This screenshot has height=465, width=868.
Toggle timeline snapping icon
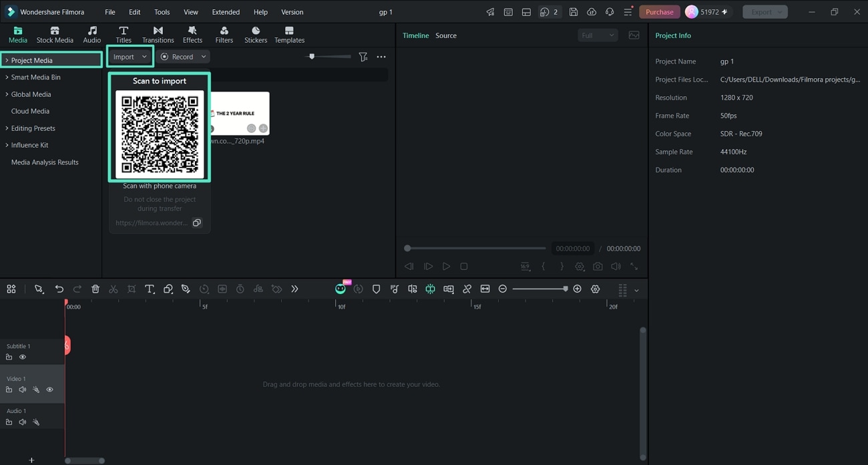(x=431, y=289)
